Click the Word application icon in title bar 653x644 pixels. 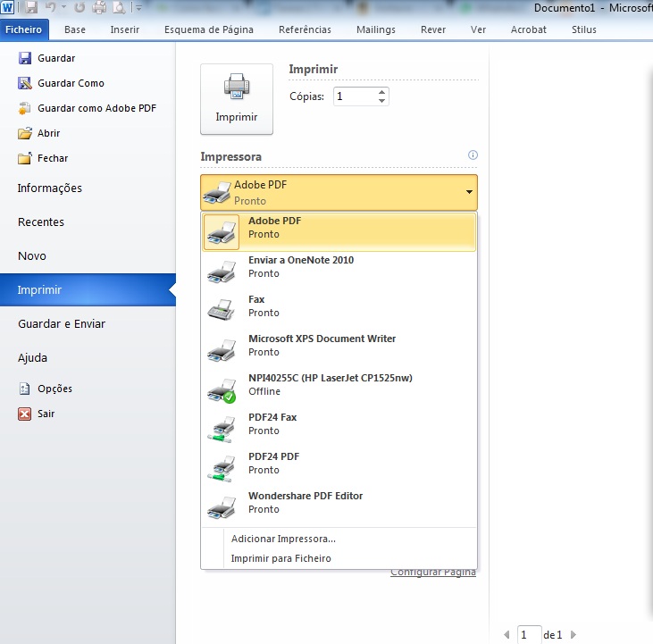(x=7, y=7)
